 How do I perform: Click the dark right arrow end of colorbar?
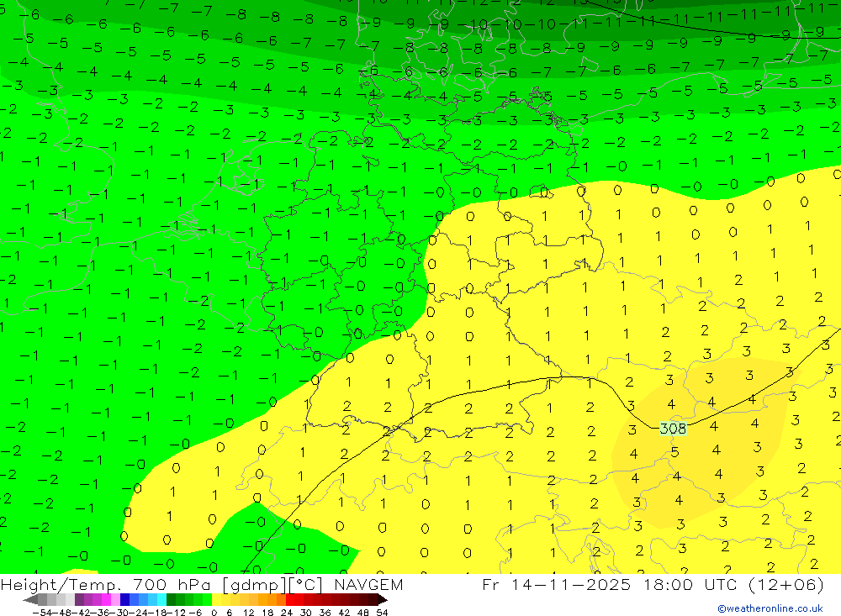[x=383, y=600]
